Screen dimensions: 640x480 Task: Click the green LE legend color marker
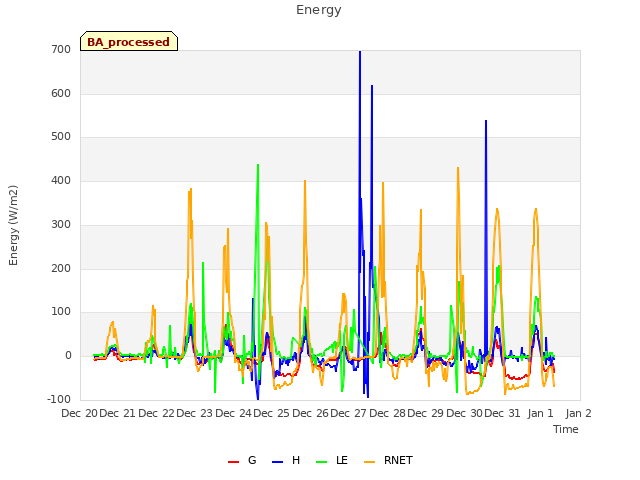point(322,462)
